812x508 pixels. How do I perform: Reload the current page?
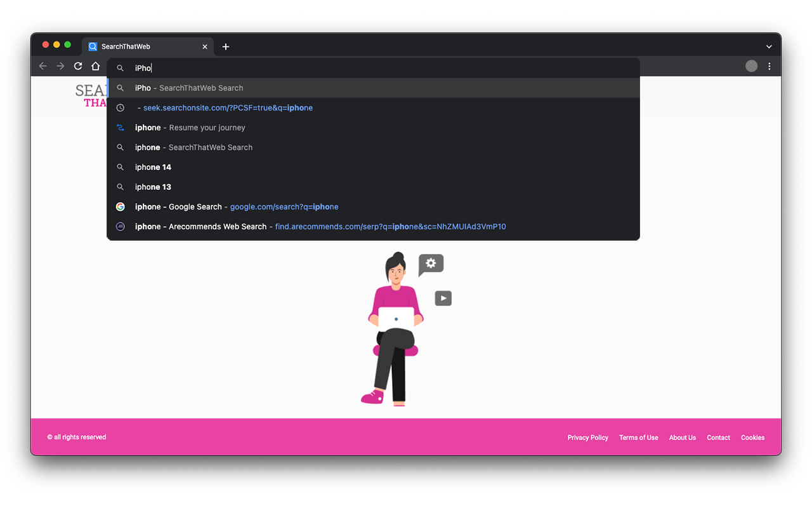[77, 65]
